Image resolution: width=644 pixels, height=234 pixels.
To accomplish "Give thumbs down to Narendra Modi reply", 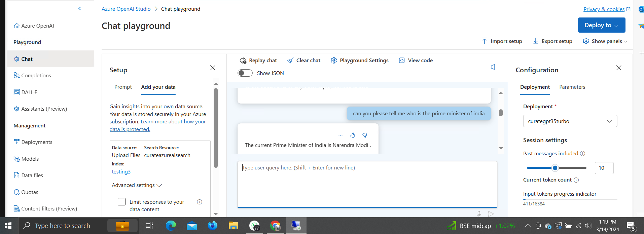I will 365,135.
